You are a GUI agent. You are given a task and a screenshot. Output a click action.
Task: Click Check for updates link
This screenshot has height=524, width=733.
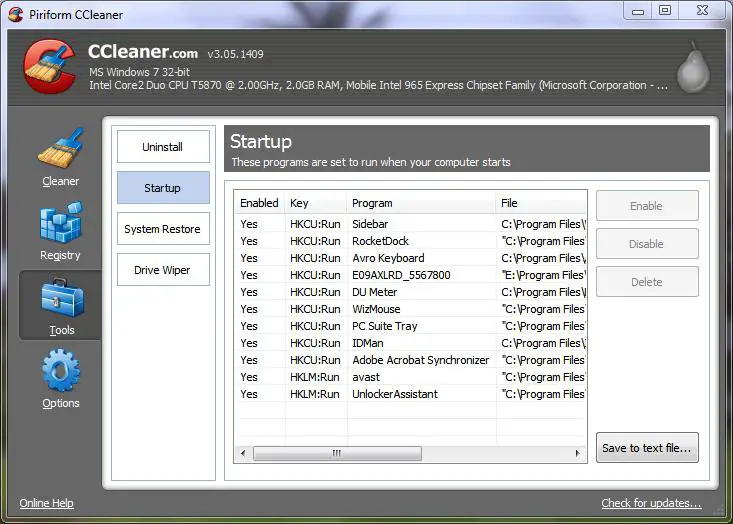point(651,503)
